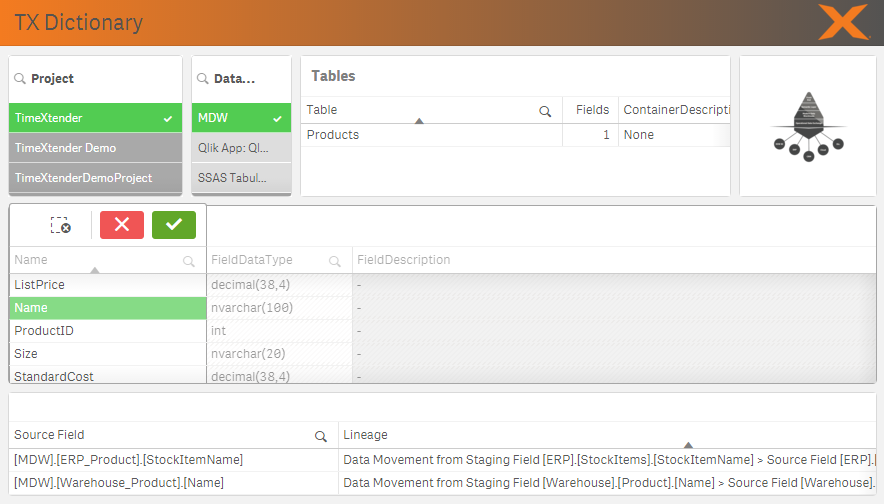884x504 pixels.
Task: Search the FieldDataType column
Action: pos(334,261)
